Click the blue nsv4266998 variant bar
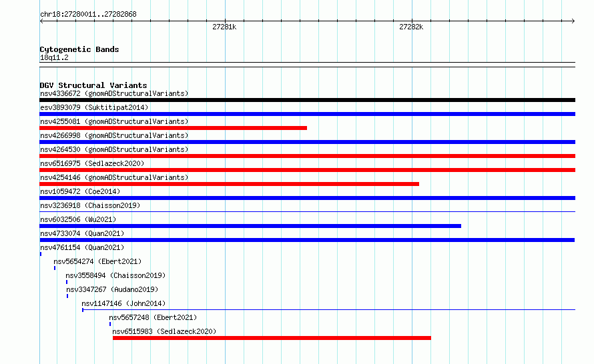594x364 pixels. [x=307, y=142]
